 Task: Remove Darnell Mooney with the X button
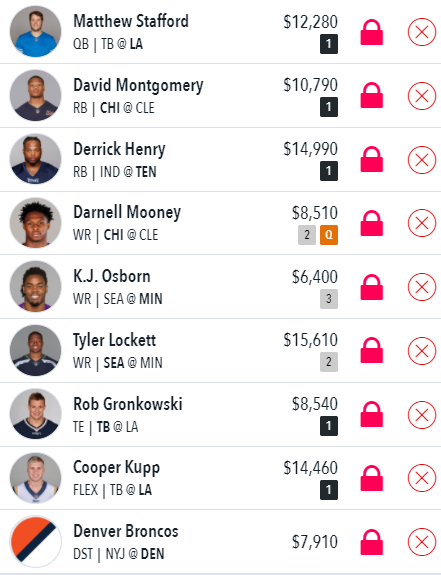click(422, 223)
